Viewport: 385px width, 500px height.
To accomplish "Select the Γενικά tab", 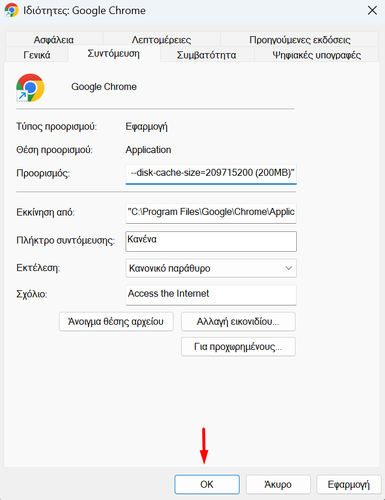I will (37, 55).
